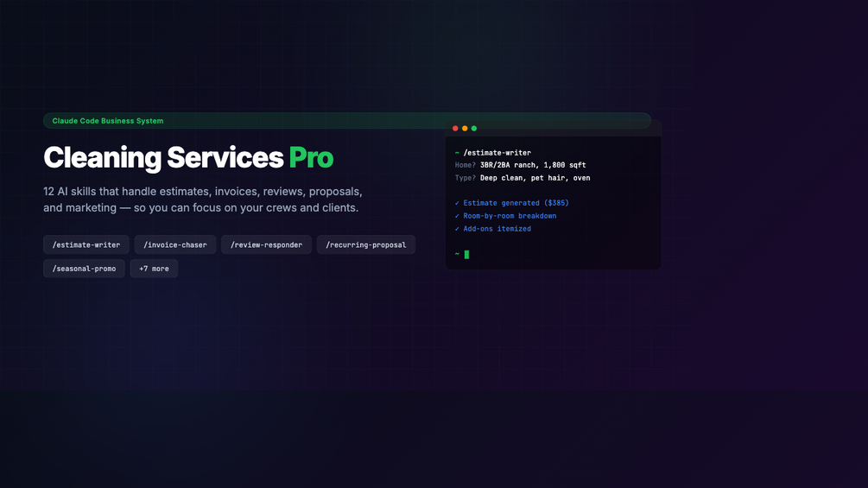Select the /seasonal-promo skill chip

84,269
